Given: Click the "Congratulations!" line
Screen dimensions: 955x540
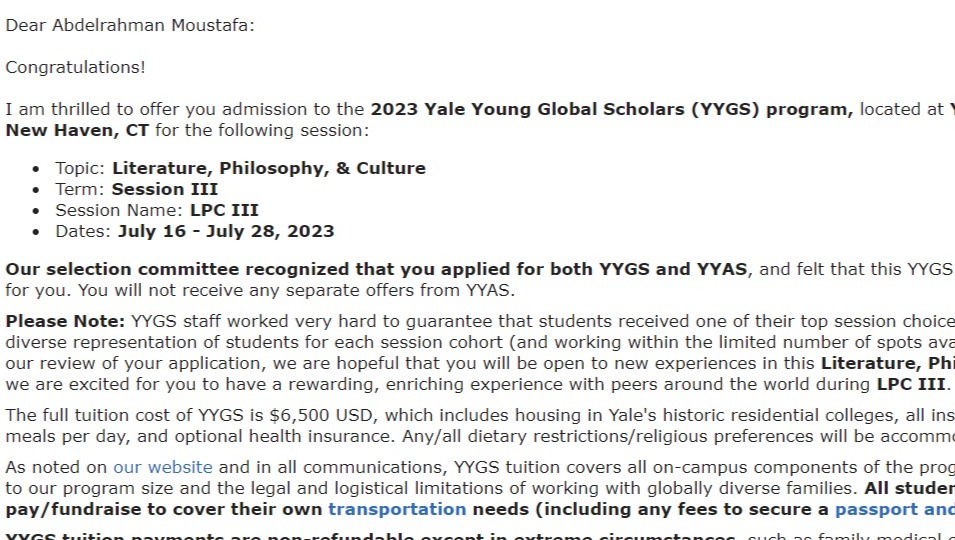Looking at the screenshot, I should point(76,68).
